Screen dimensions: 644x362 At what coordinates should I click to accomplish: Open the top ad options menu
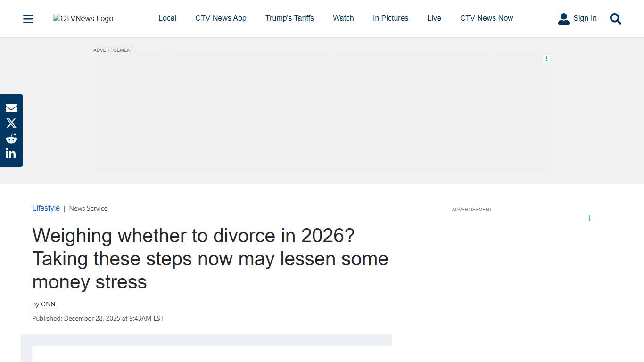point(546,58)
